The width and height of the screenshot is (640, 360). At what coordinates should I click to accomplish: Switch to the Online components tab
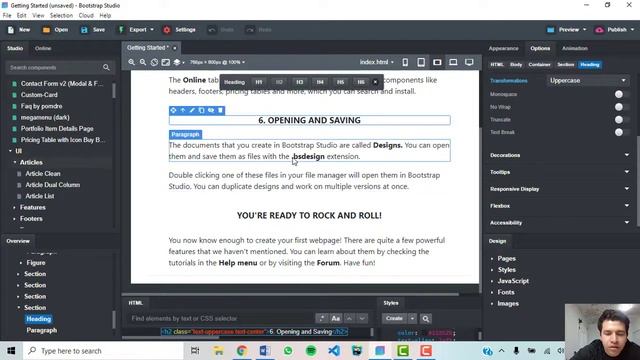pyautogui.click(x=43, y=48)
